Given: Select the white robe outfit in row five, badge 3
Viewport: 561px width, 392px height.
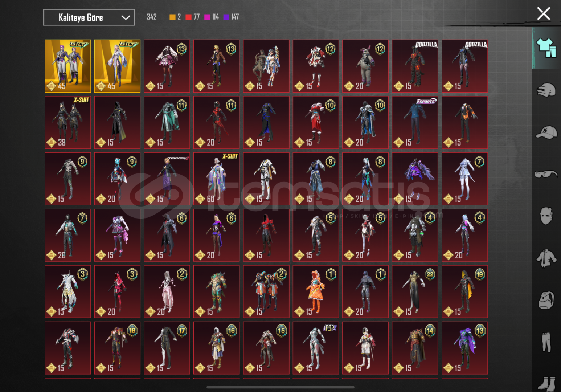Looking at the screenshot, I should (x=68, y=291).
